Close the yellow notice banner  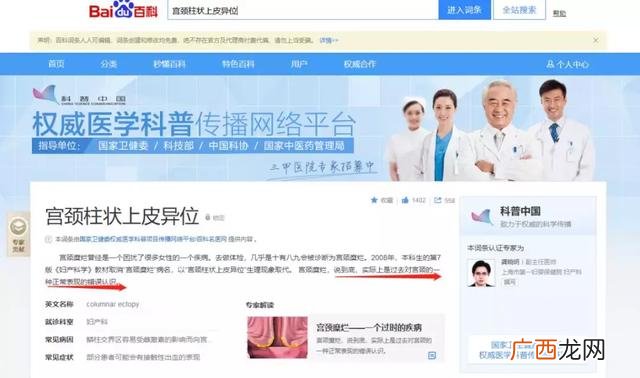(596, 40)
